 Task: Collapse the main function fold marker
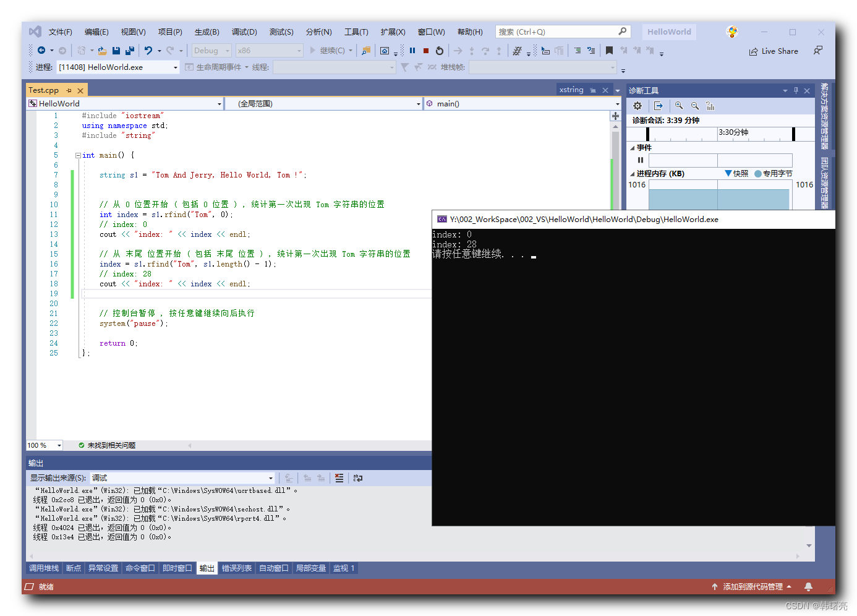coord(78,155)
